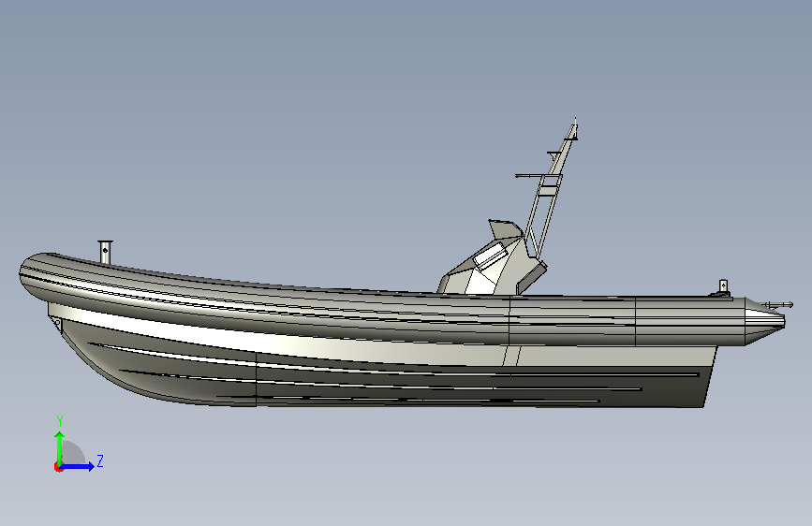Click the red X axis origin dot of the triad

[58, 467]
